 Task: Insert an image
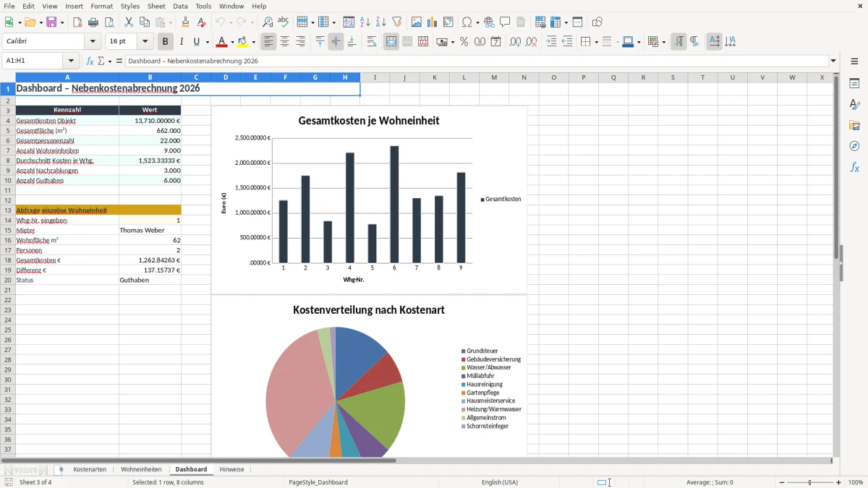[417, 22]
